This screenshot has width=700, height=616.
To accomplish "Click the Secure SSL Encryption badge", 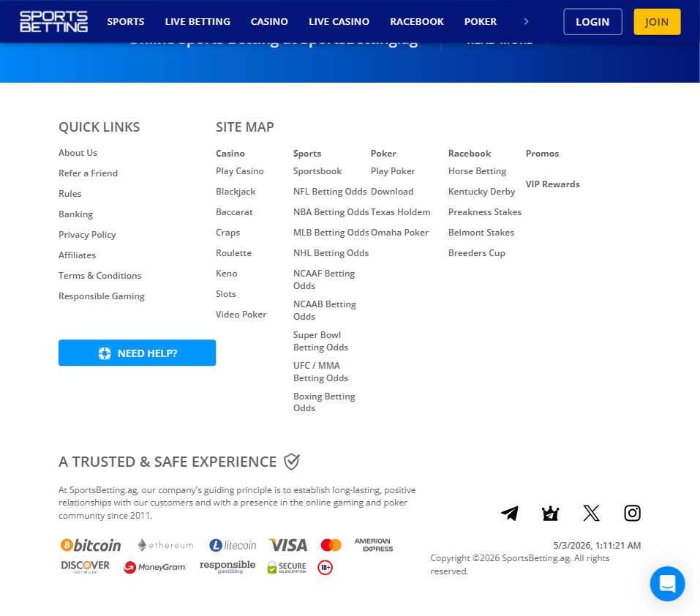I will click(x=287, y=567).
